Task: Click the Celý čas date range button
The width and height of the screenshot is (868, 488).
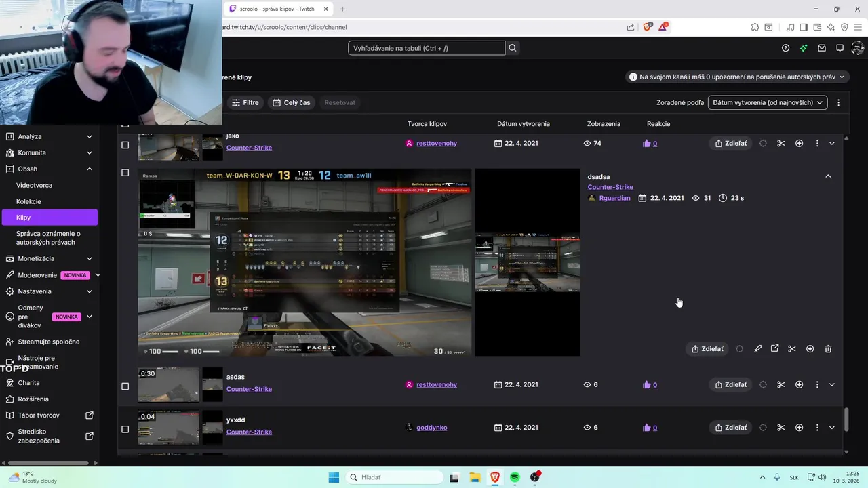Action: click(x=292, y=103)
